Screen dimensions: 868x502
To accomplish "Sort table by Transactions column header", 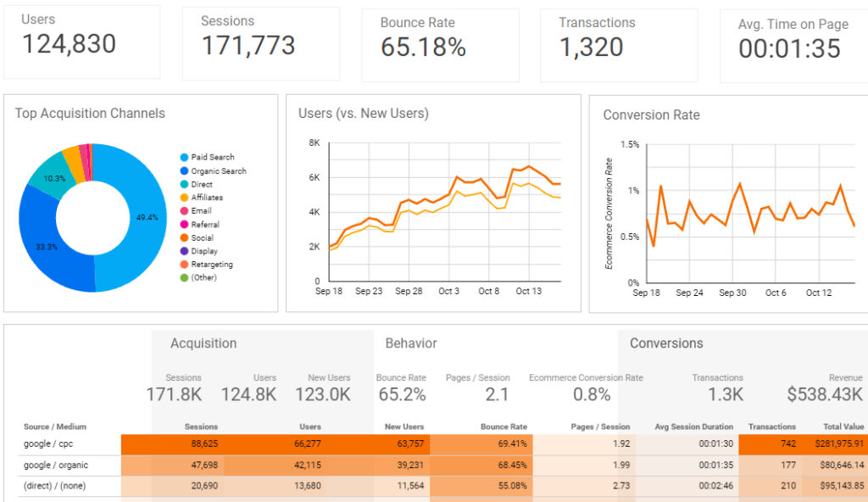I will click(771, 427).
